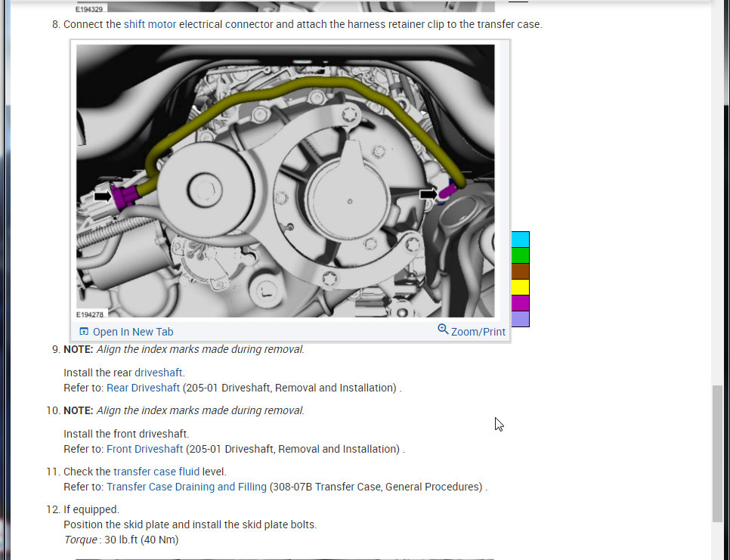730x560 pixels.
Task: Click the Open In New Tab icon
Action: click(84, 332)
